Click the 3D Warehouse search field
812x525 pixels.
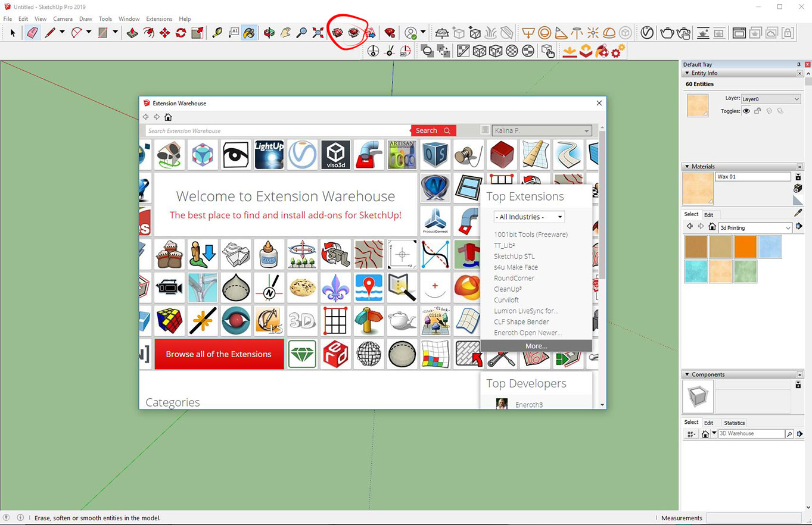click(751, 434)
